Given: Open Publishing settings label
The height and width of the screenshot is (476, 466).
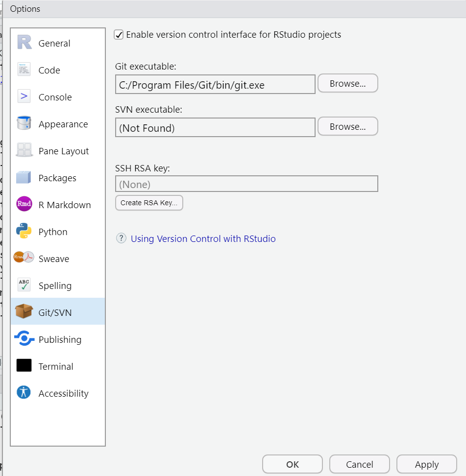Looking at the screenshot, I should pos(60,340).
